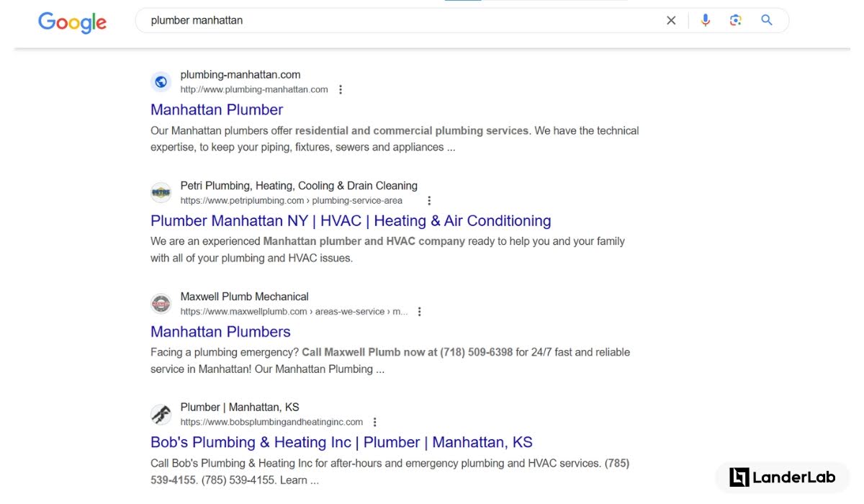Open Plumber Manhattan NY HVAC result link
This screenshot has width=864, height=504.
pos(351,220)
